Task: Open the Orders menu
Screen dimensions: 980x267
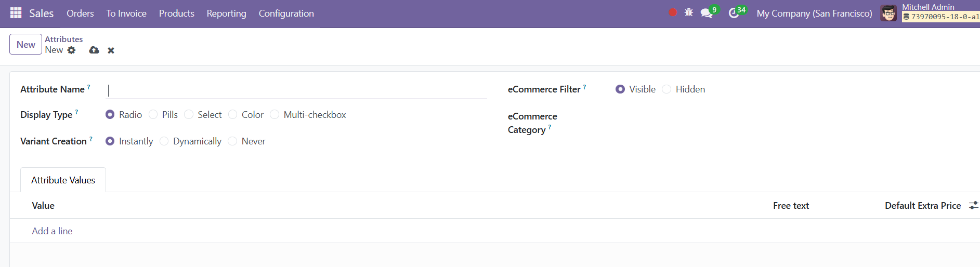Action: point(80,14)
